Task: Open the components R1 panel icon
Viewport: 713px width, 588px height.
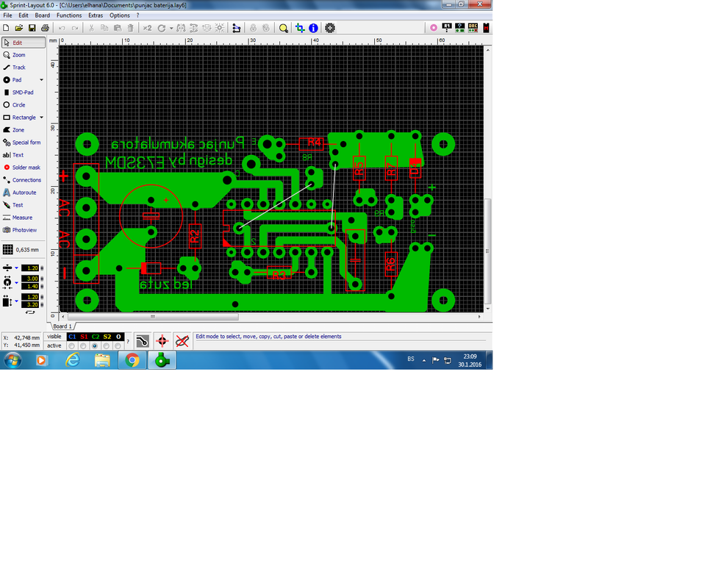Action: coord(446,28)
